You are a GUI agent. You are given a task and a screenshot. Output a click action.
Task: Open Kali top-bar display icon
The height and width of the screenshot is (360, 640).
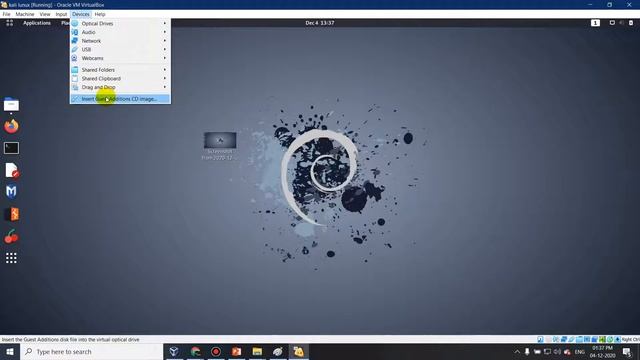(612, 23)
